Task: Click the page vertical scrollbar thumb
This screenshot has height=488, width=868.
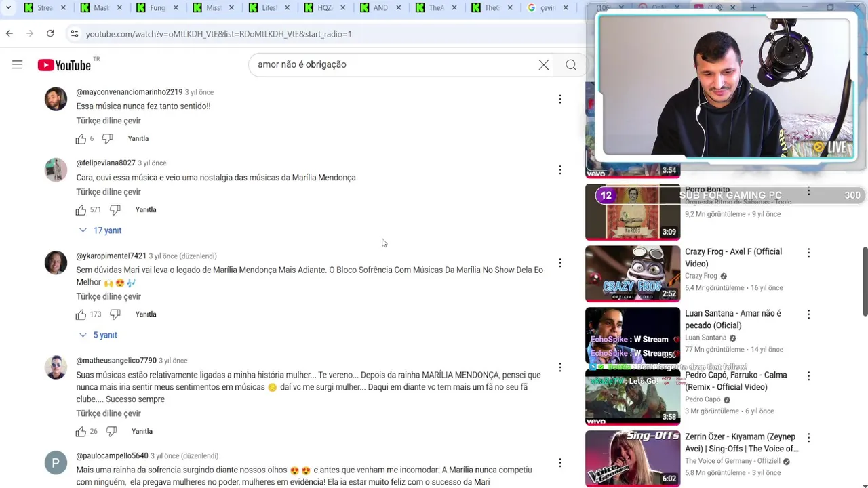Action: [865, 281]
